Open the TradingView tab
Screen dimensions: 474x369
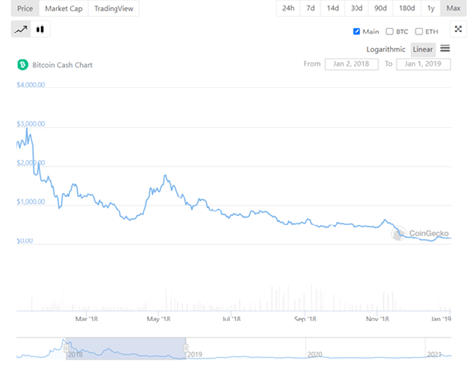(x=114, y=8)
